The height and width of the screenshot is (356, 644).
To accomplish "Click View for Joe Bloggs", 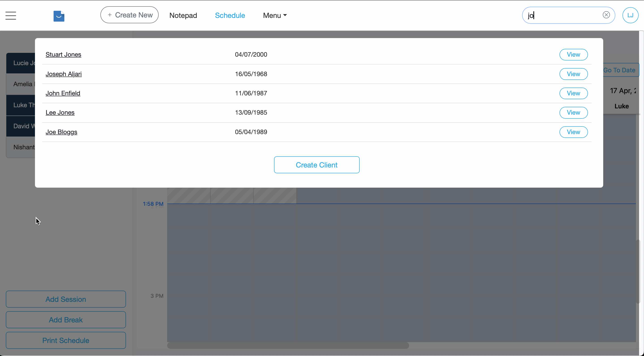I will coord(573,132).
